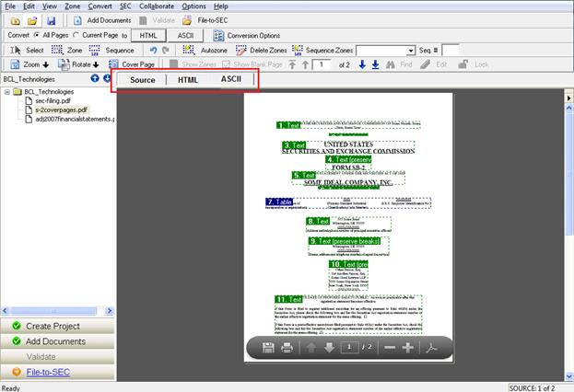Go to next page blue arrow
Image resolution: width=574 pixels, height=392 pixels.
[362, 64]
